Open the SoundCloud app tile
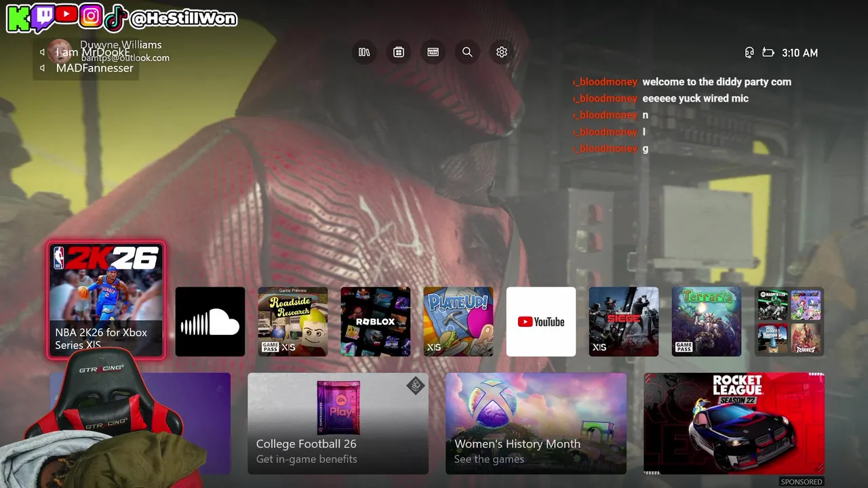Viewport: 868px width, 488px height. click(x=210, y=321)
